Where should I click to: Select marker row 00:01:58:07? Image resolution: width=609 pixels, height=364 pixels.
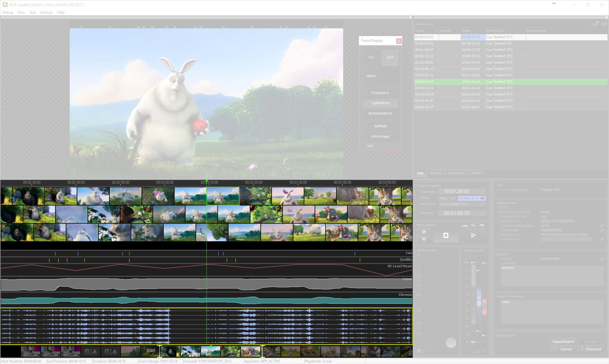click(x=511, y=50)
